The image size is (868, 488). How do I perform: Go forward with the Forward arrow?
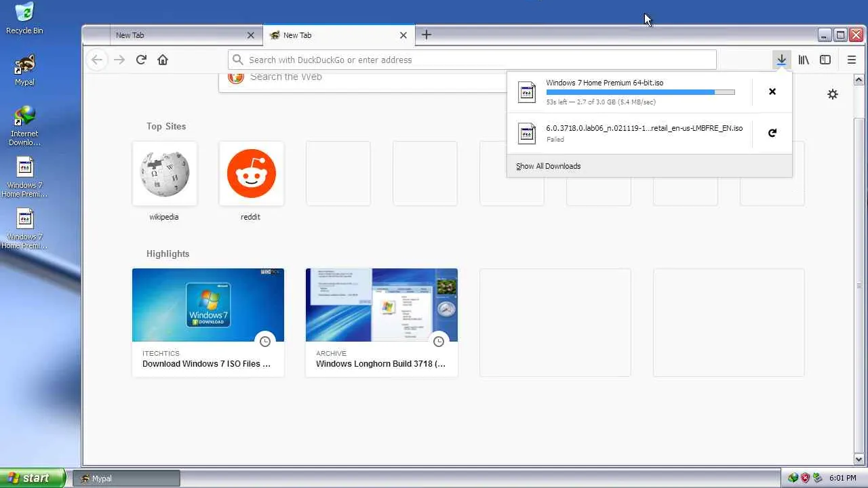click(x=119, y=60)
